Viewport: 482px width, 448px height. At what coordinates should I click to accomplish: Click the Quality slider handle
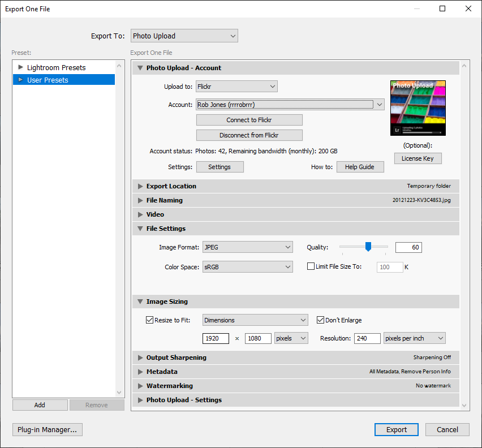(368, 247)
